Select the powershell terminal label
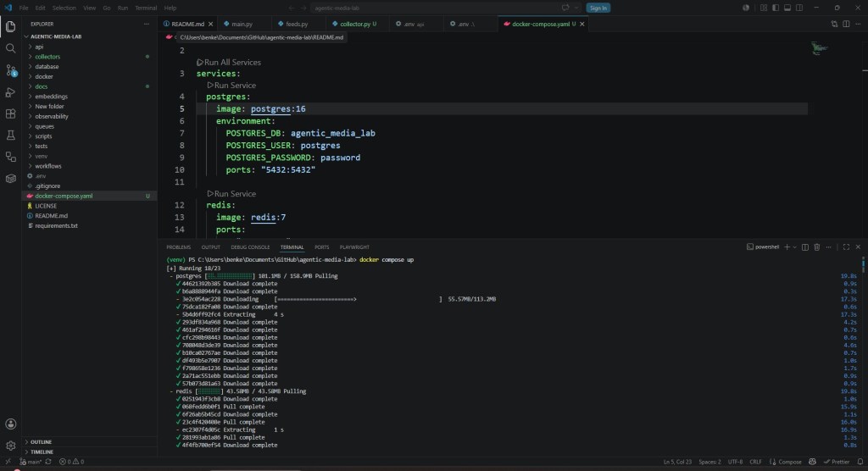Viewport: 868px width, 471px height. 763,247
